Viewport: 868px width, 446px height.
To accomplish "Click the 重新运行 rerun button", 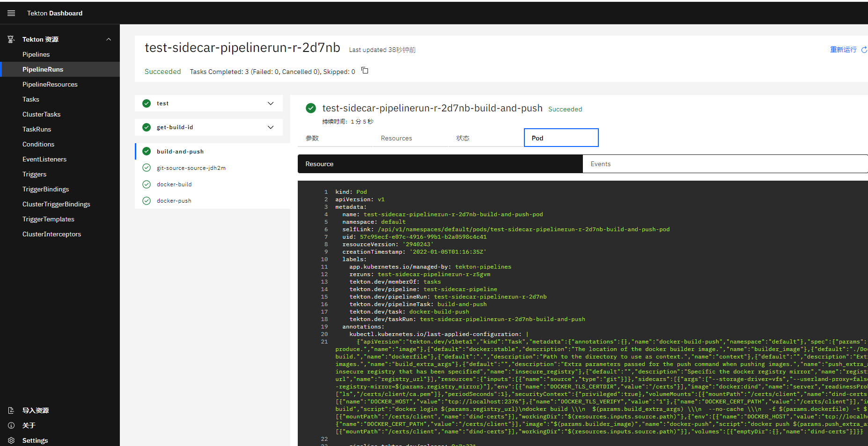I will click(x=848, y=50).
